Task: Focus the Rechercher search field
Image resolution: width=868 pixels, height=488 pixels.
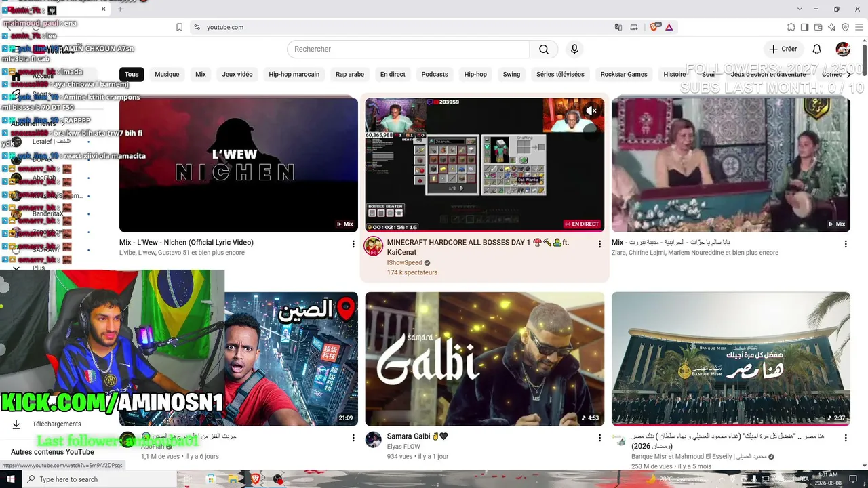Action: [408, 49]
